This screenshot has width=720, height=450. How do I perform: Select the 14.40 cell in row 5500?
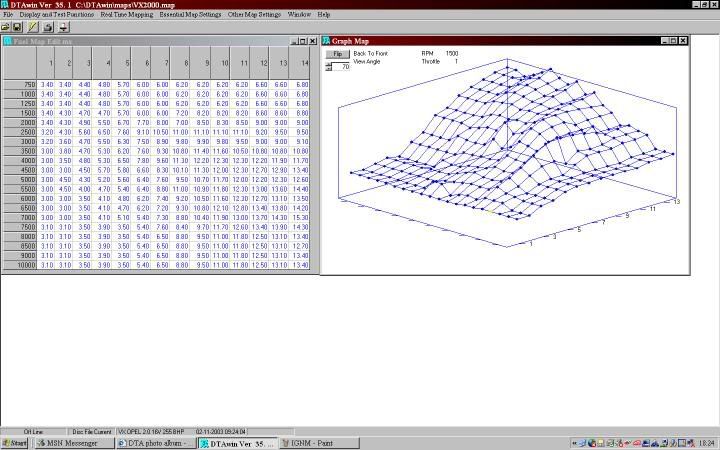pos(300,189)
